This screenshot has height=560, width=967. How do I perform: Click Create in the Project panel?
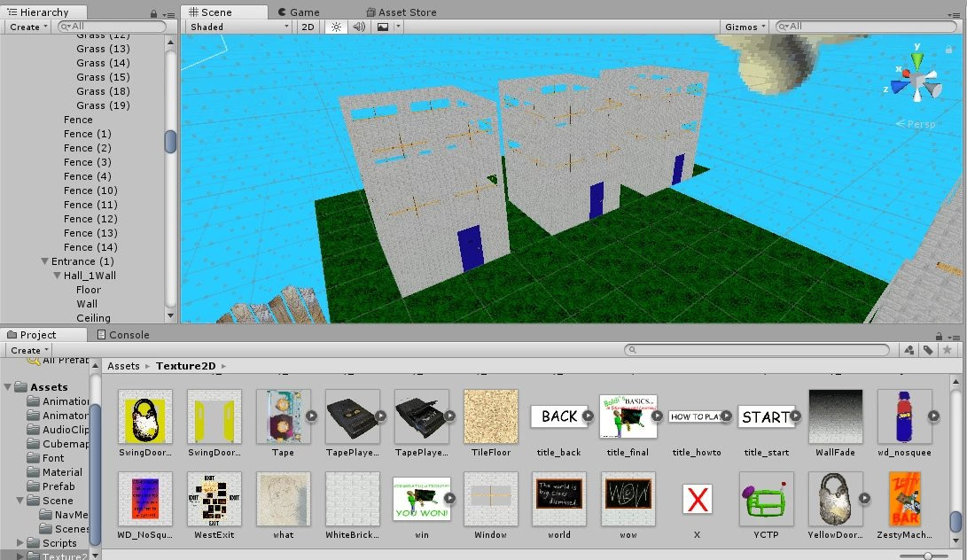27,349
